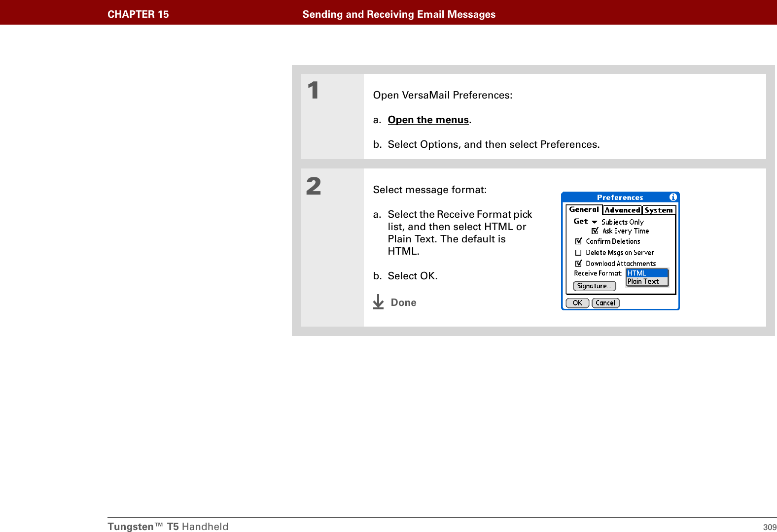Click 'Tungsten T5 Handheld' footer text

pos(168,527)
